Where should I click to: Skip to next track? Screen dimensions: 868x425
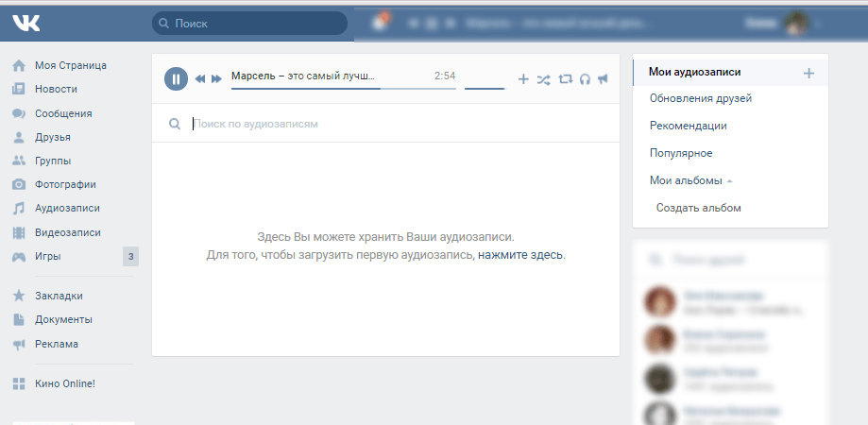pyautogui.click(x=216, y=79)
